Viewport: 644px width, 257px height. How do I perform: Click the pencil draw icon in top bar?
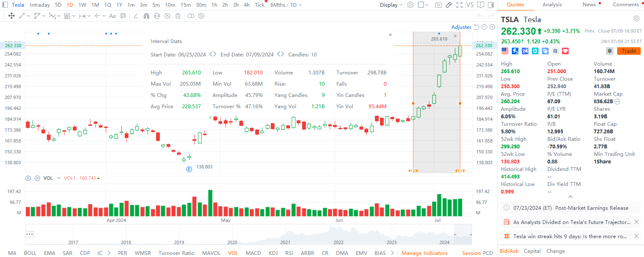[x=449, y=5]
